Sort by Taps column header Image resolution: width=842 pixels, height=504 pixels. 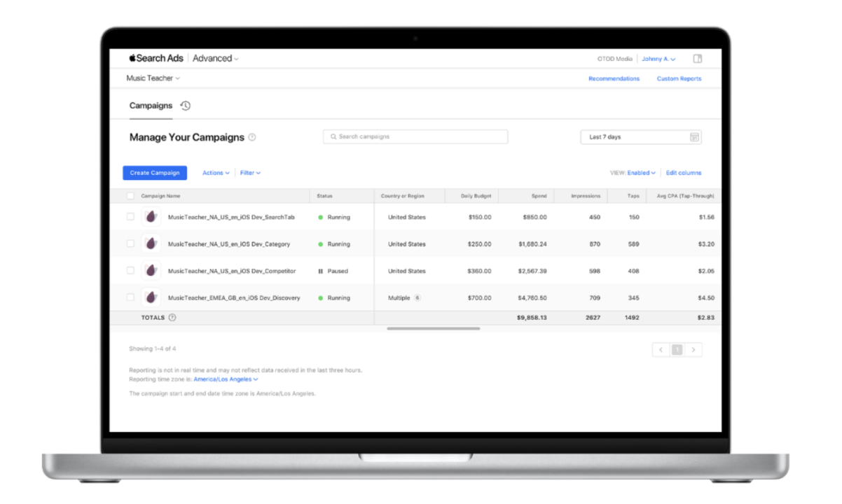point(633,196)
